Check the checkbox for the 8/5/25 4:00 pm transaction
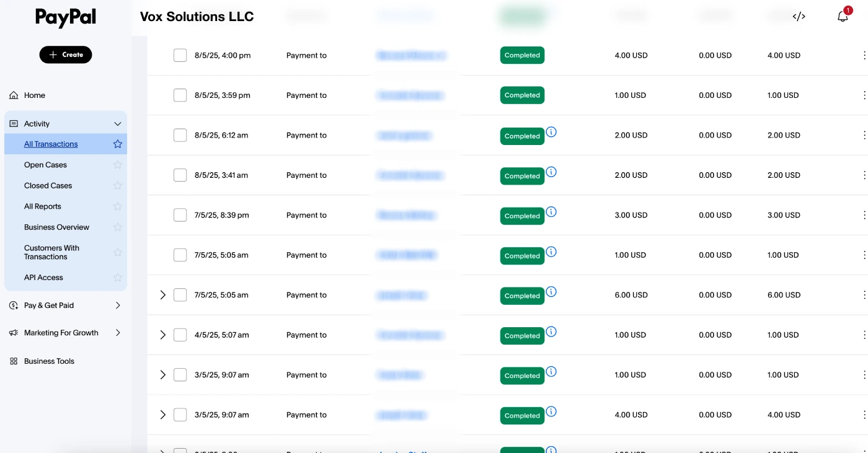 (180, 55)
